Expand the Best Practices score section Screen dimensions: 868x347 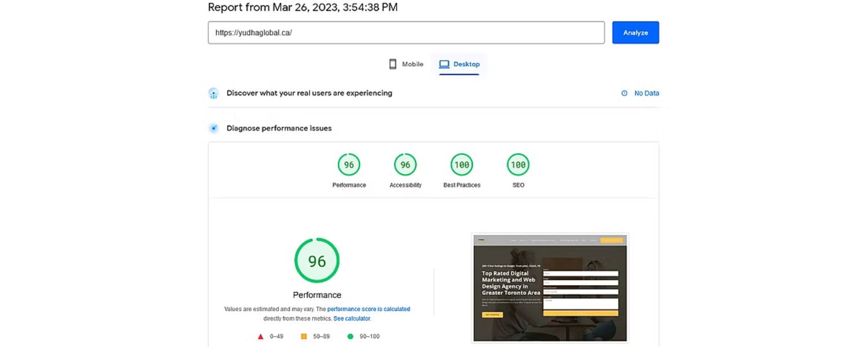461,164
